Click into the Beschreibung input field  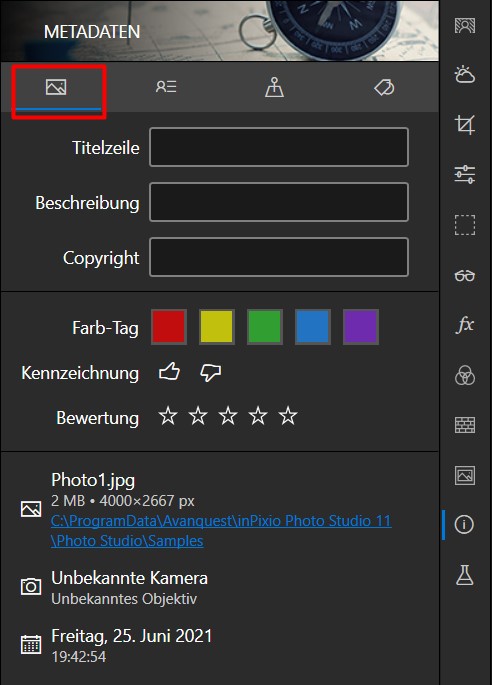279,202
